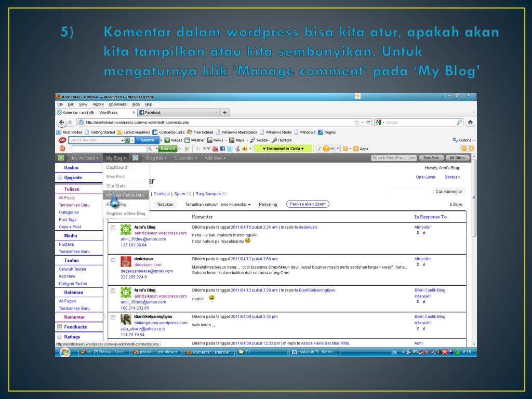Expand the Subscribe dropdown
Viewport: 532px width, 399px height.
pyautogui.click(x=185, y=158)
